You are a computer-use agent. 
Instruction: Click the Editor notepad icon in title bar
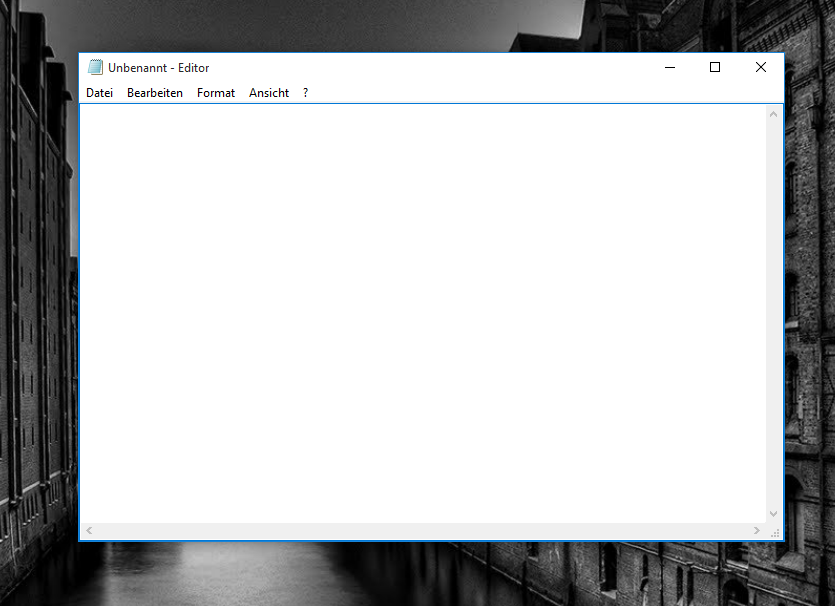pyautogui.click(x=95, y=67)
